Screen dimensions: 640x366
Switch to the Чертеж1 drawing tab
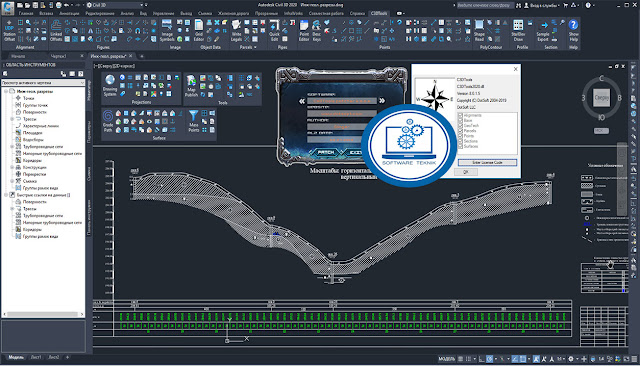pyautogui.click(x=58, y=56)
